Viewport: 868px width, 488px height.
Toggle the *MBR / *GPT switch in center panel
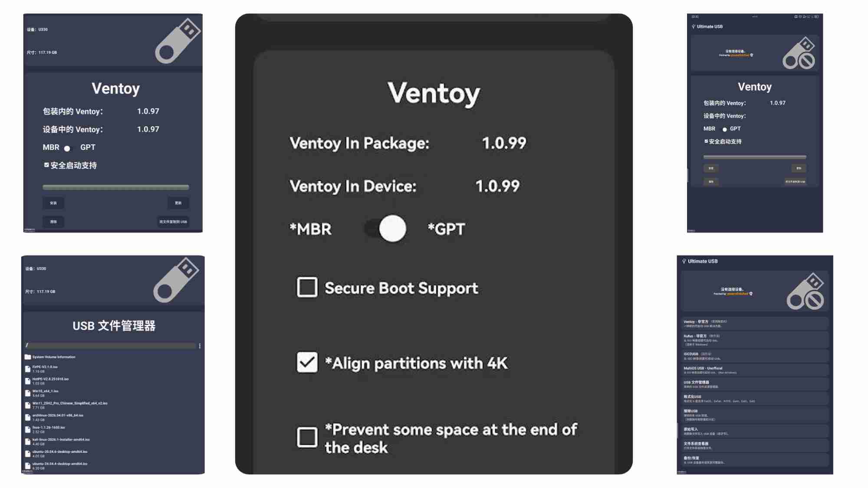coord(385,229)
